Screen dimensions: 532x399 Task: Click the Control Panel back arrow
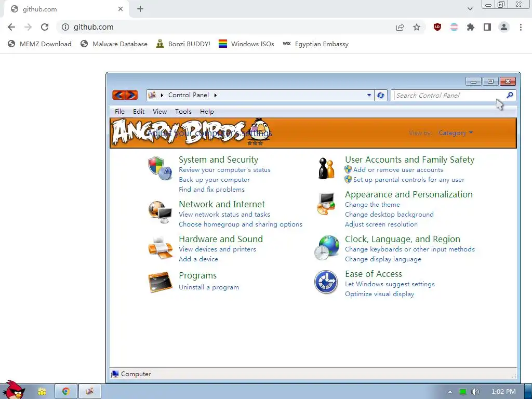tap(118, 95)
